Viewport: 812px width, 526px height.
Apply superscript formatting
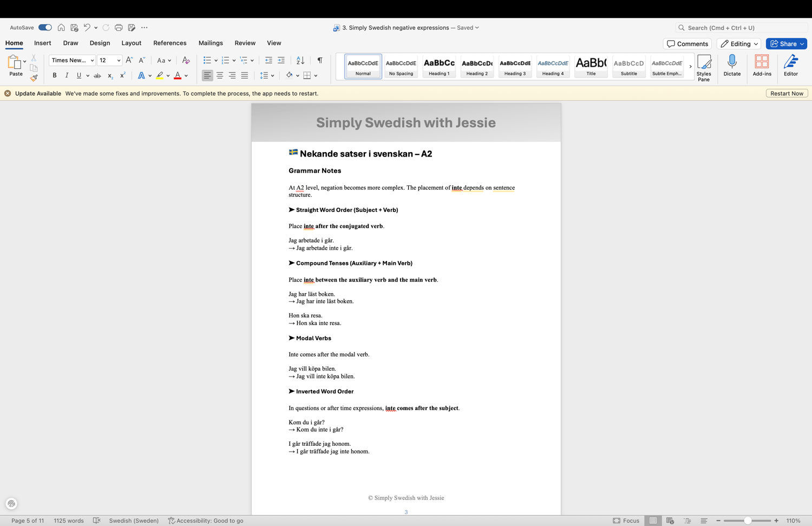122,76
